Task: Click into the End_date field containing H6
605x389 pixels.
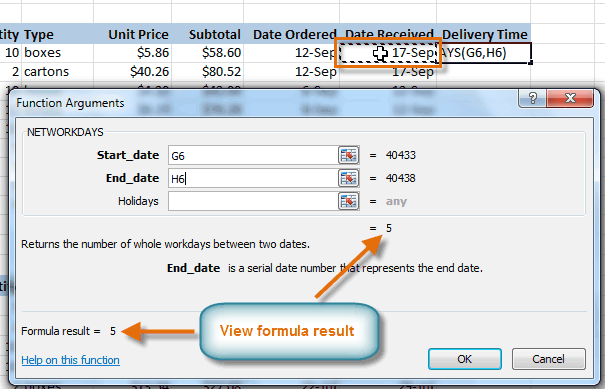Action: [x=253, y=178]
